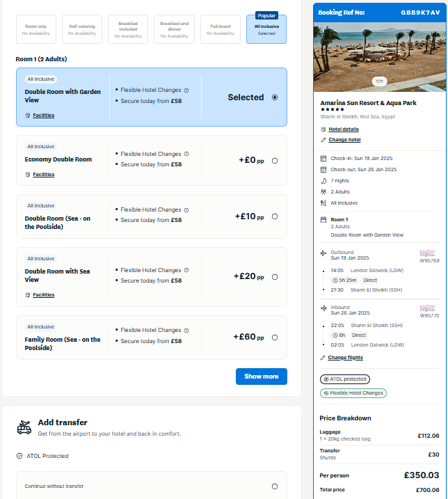Select the Breakfast included board option
448x499 pixels.
coord(128,29)
